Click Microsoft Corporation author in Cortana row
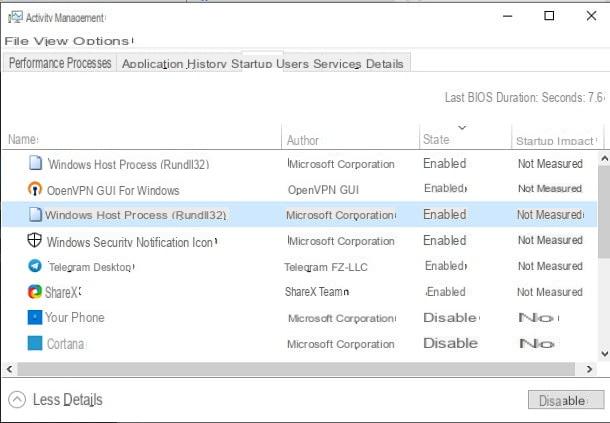Image resolution: width=610 pixels, height=423 pixels. pos(341,344)
